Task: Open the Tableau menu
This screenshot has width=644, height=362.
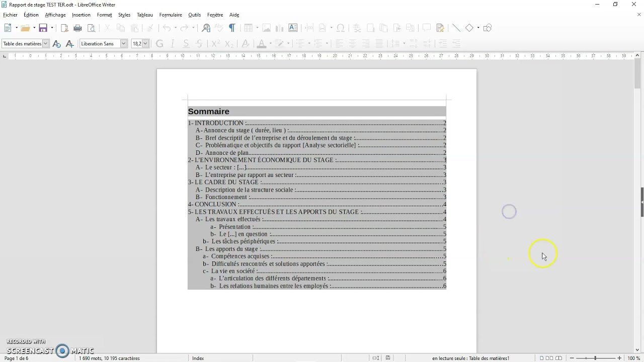Action: pos(145,15)
